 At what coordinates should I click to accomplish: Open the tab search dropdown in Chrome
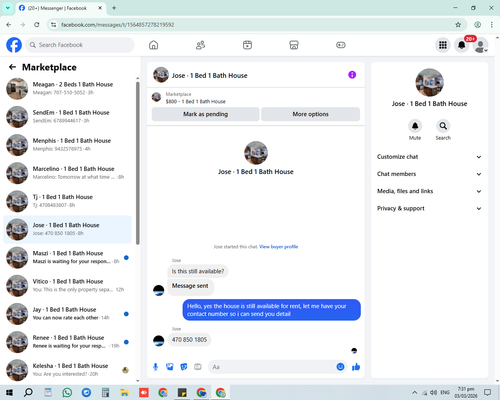click(8, 8)
